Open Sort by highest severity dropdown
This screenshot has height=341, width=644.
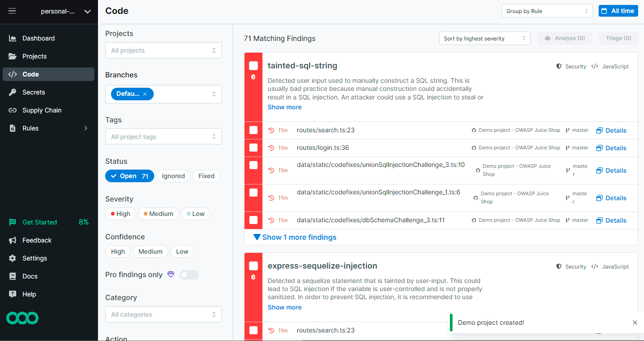pos(484,38)
